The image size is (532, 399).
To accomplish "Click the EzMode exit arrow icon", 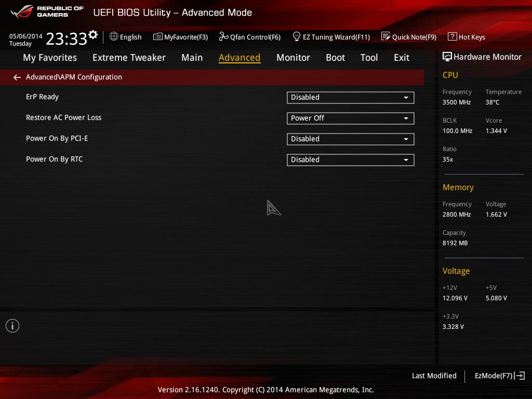I will (x=520, y=376).
